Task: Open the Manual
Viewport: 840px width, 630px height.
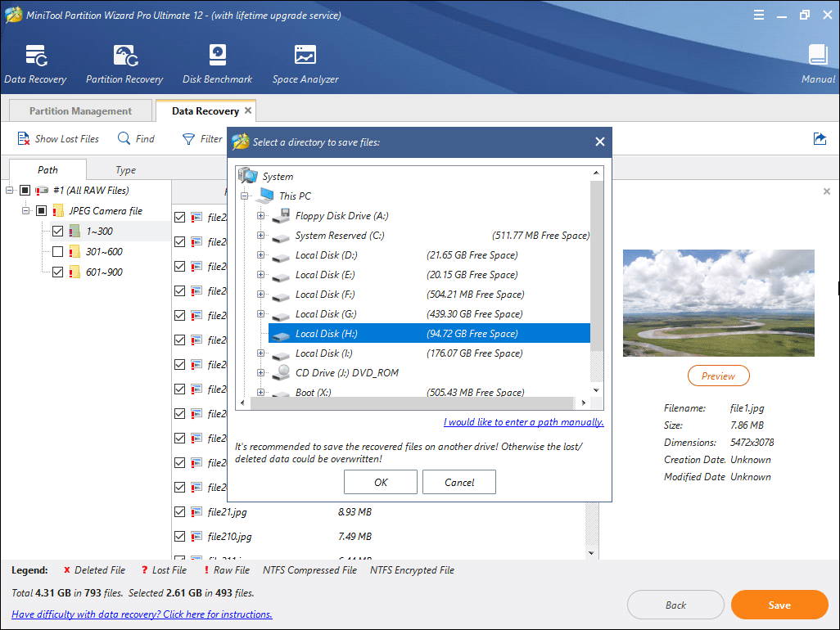Action: click(x=818, y=63)
